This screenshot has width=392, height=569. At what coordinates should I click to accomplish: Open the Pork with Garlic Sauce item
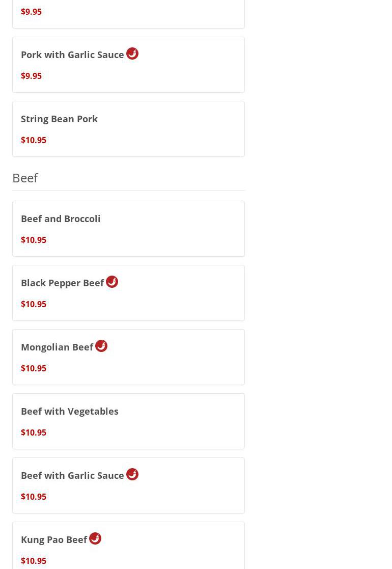(72, 55)
